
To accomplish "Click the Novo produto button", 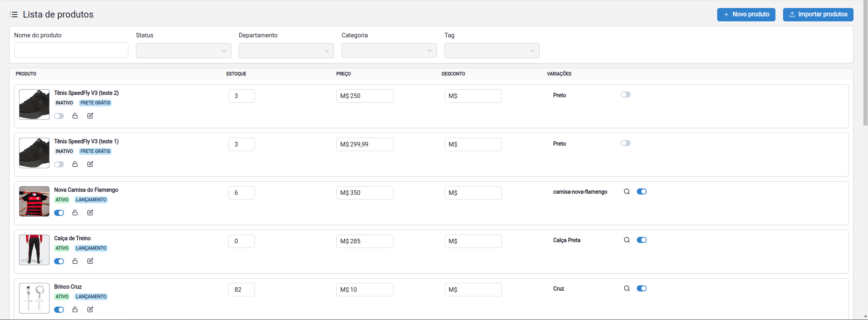I will click(746, 14).
